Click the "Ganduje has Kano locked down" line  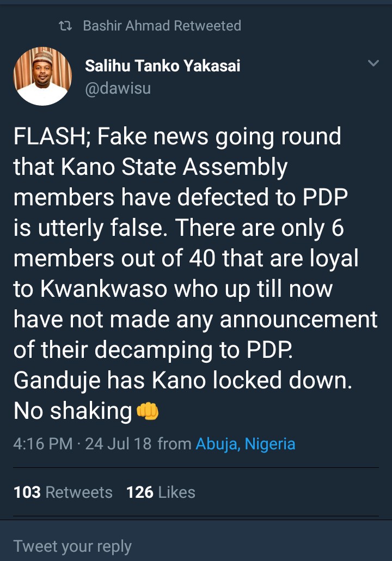point(182,380)
